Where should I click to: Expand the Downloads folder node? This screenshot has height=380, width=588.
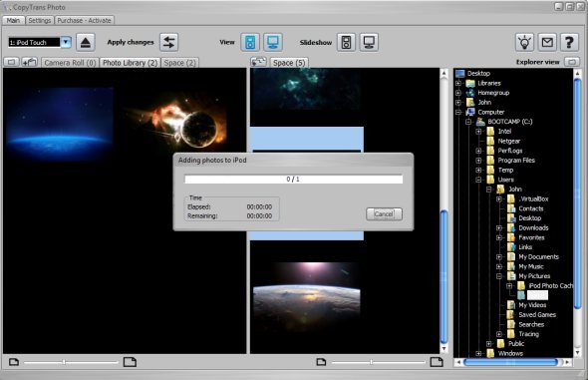pyautogui.click(x=499, y=227)
